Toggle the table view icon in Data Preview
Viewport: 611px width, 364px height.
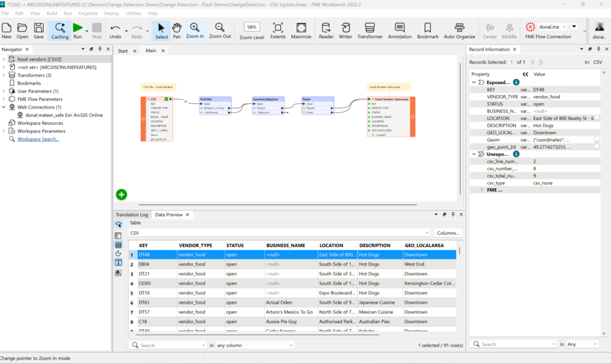click(118, 245)
